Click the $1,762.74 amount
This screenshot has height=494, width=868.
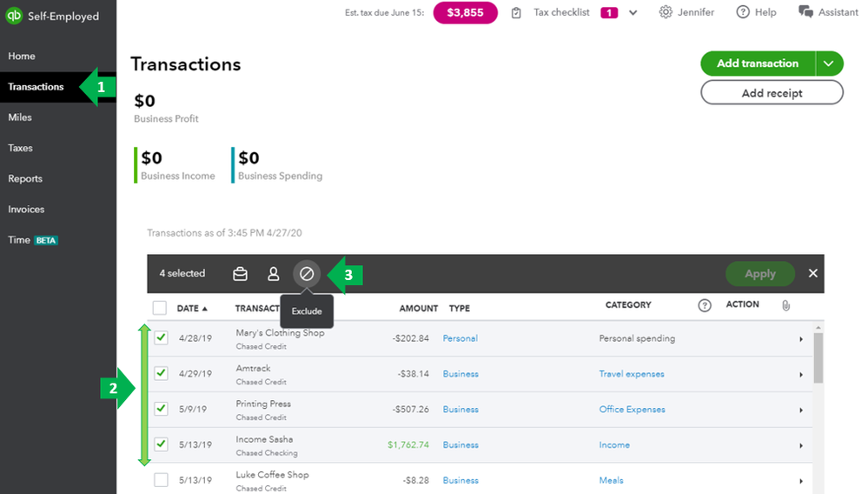(408, 444)
